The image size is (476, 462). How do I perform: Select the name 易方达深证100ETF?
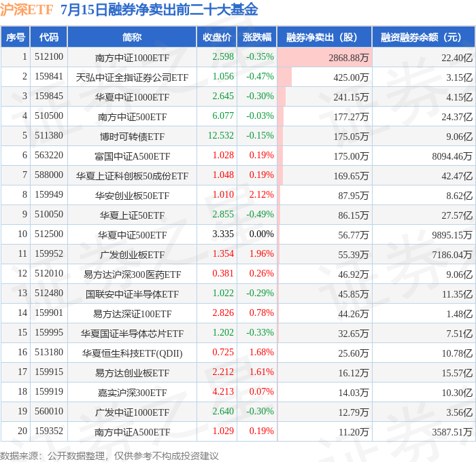132,314
